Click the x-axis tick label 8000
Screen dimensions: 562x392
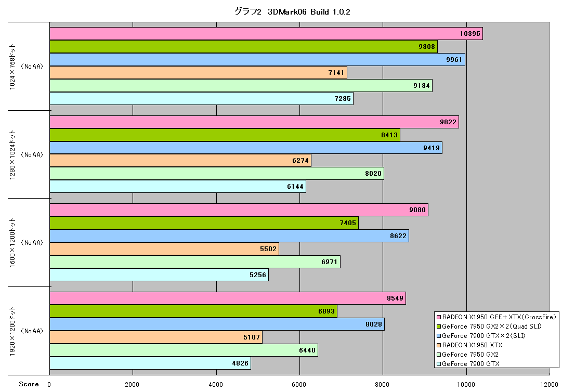click(x=382, y=385)
